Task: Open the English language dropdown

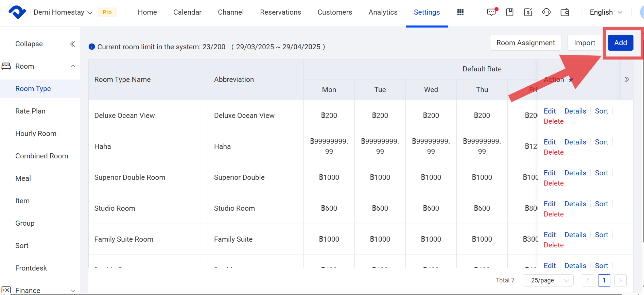Action: pos(606,13)
